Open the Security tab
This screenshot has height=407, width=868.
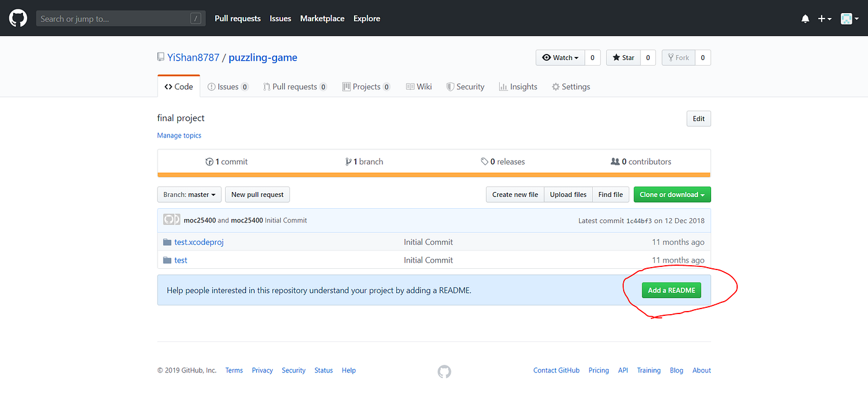coord(466,87)
